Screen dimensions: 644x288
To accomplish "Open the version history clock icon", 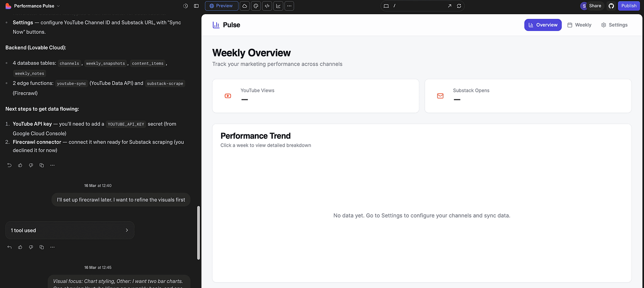I will point(185,6).
